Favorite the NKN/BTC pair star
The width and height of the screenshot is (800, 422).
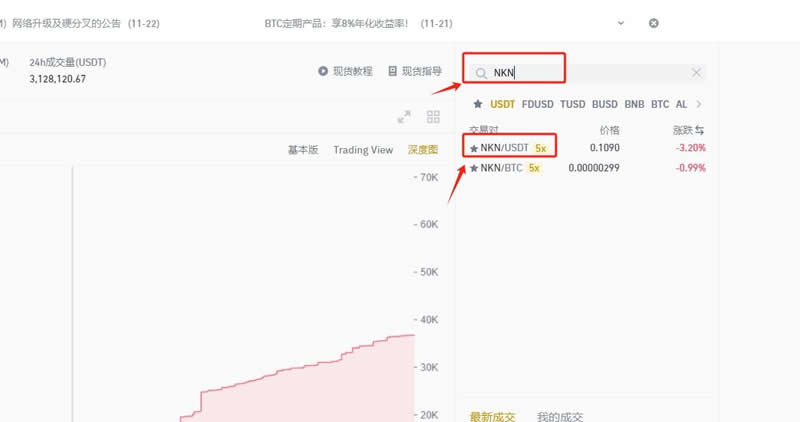[x=474, y=168]
